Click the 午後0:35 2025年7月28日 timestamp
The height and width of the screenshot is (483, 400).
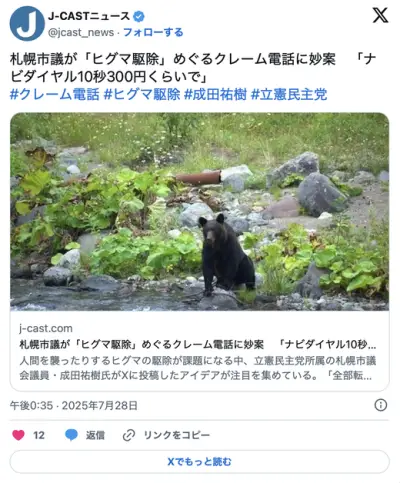pyautogui.click(x=74, y=405)
